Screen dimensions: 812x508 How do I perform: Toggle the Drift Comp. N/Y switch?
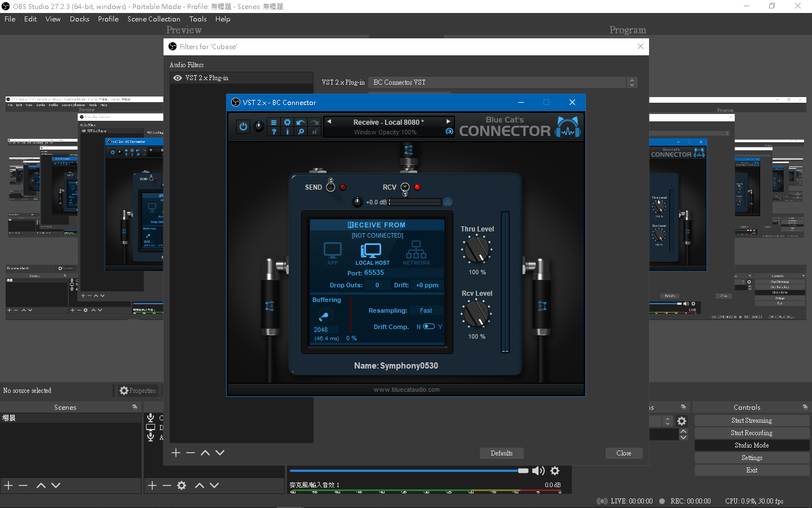(429, 326)
